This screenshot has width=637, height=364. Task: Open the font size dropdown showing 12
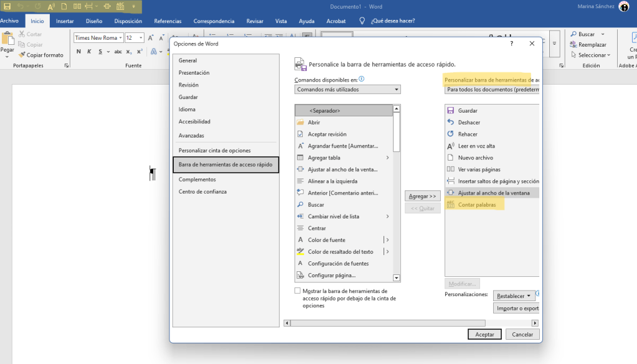141,38
